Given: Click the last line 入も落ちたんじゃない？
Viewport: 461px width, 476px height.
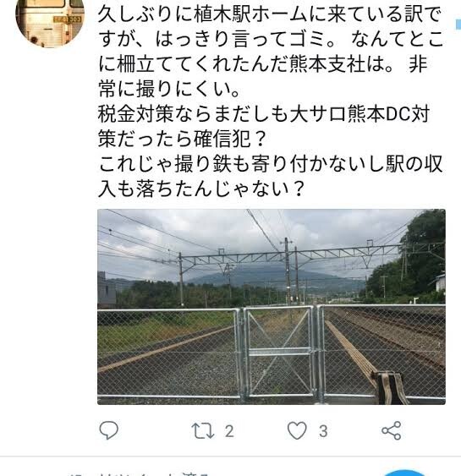Looking at the screenshot, I should pos(201,189).
